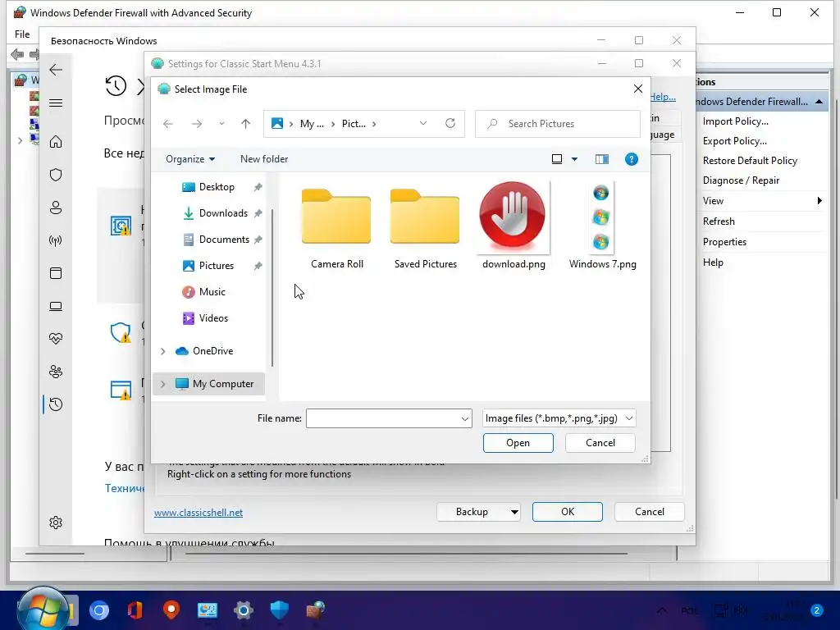The height and width of the screenshot is (630, 840).
Task: Expand the My Computer tree node
Action: pyautogui.click(x=163, y=384)
